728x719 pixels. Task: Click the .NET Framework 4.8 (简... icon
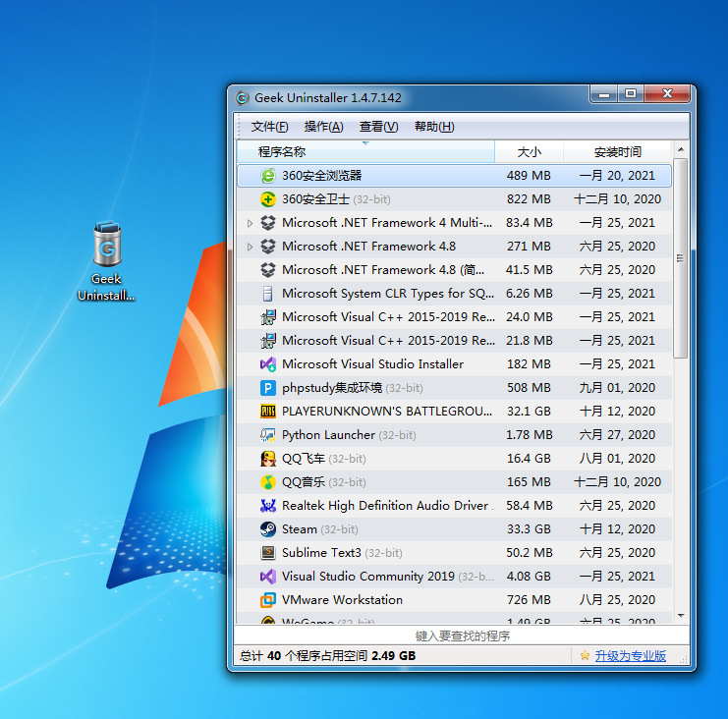[268, 270]
